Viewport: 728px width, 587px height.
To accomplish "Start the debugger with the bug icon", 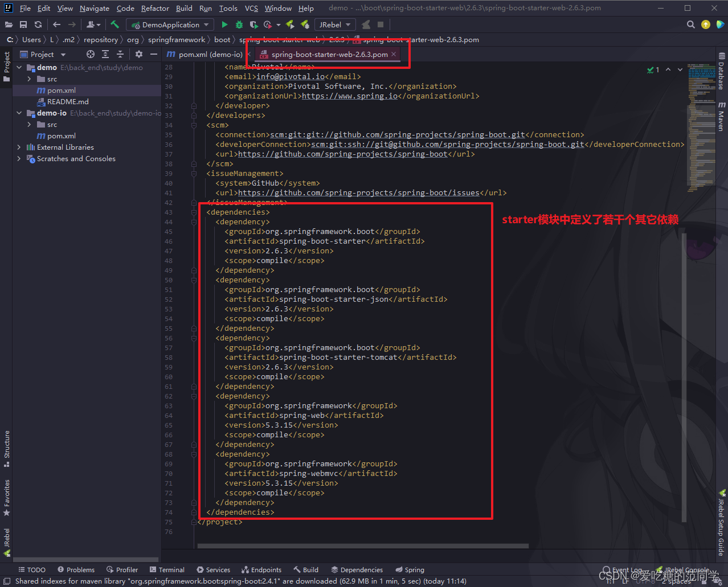I will pos(239,24).
